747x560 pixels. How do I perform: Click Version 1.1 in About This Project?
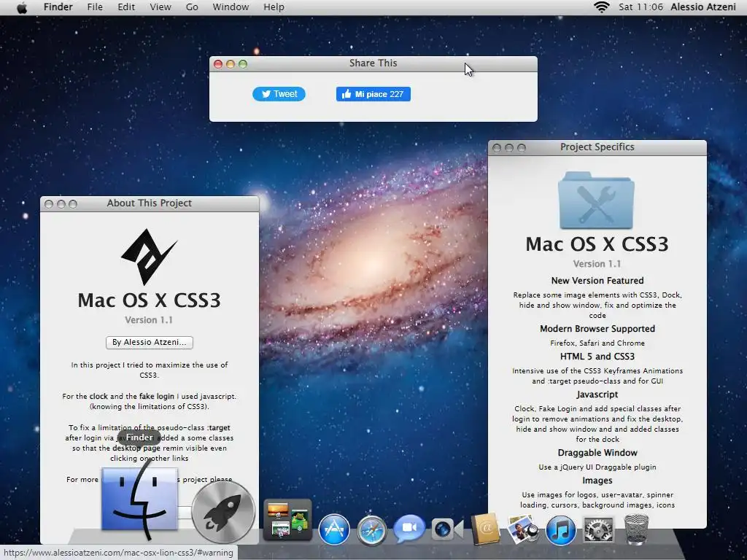(149, 320)
